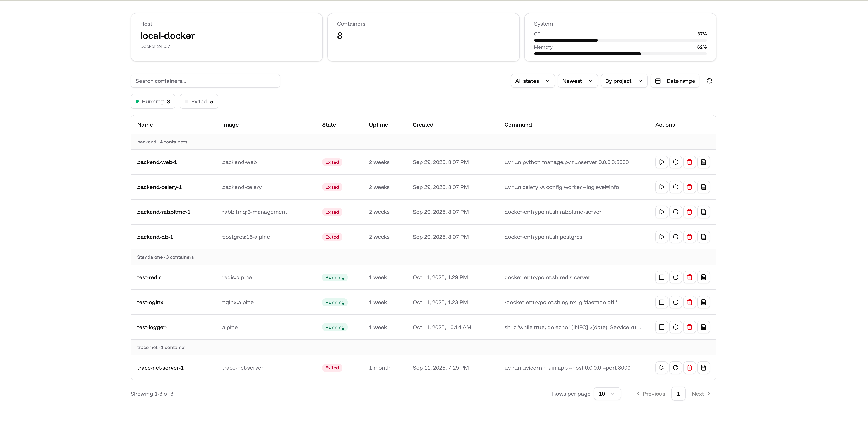Restart the backend-celery-1 container
The width and height of the screenshot is (868, 448).
676,187
